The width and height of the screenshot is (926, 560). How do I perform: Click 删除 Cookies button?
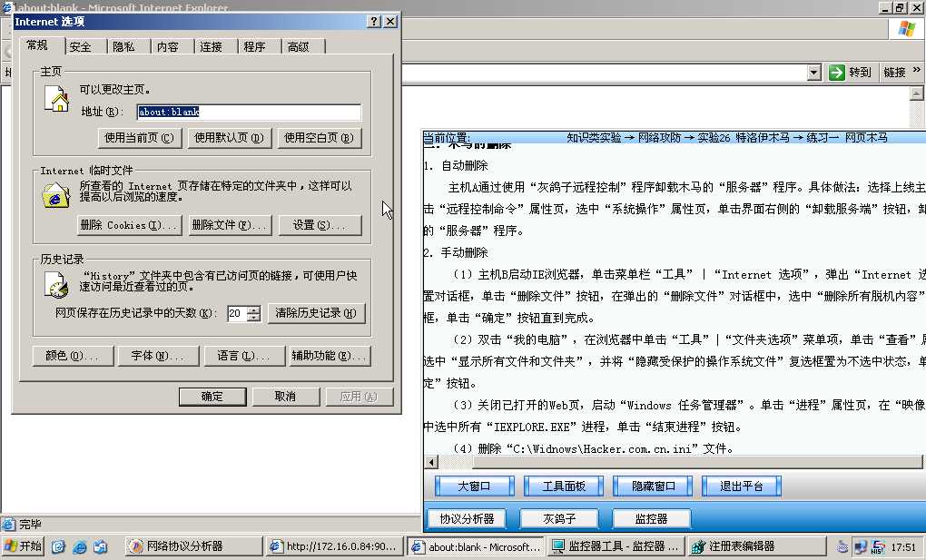tap(129, 225)
